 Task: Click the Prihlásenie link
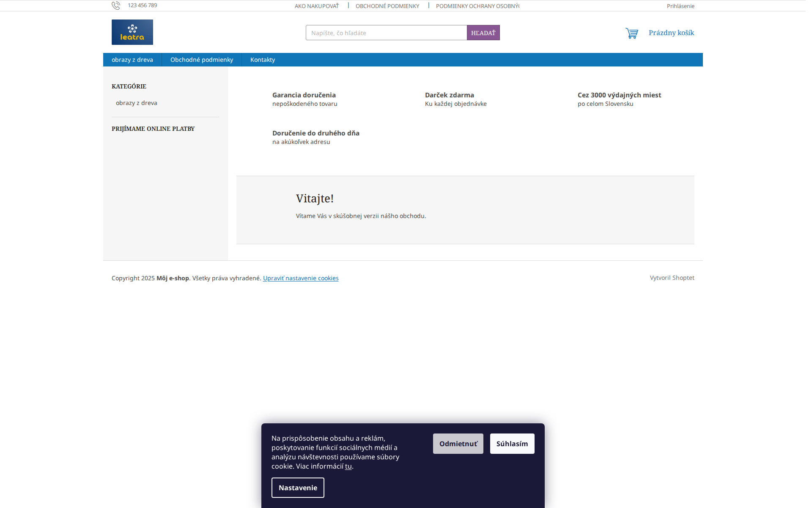[680, 6]
